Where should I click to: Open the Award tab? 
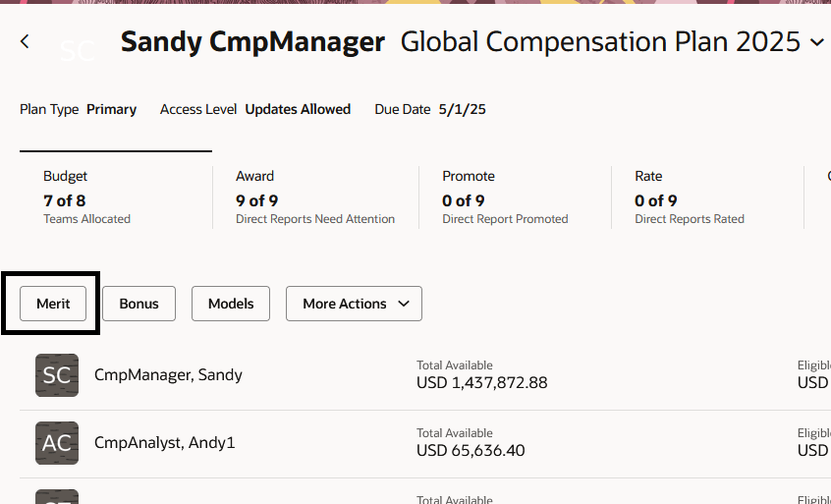pyautogui.click(x=314, y=196)
